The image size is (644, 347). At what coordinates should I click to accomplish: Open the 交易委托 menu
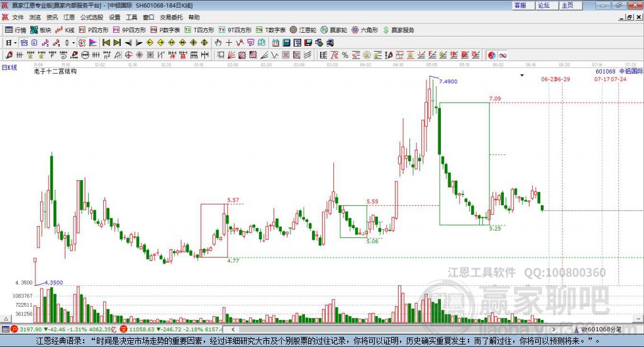171,17
